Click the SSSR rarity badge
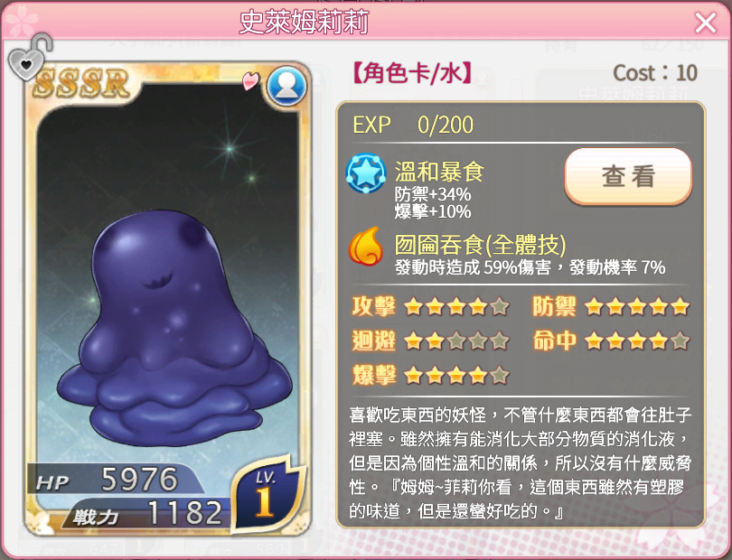The width and height of the screenshot is (732, 560). (82, 83)
